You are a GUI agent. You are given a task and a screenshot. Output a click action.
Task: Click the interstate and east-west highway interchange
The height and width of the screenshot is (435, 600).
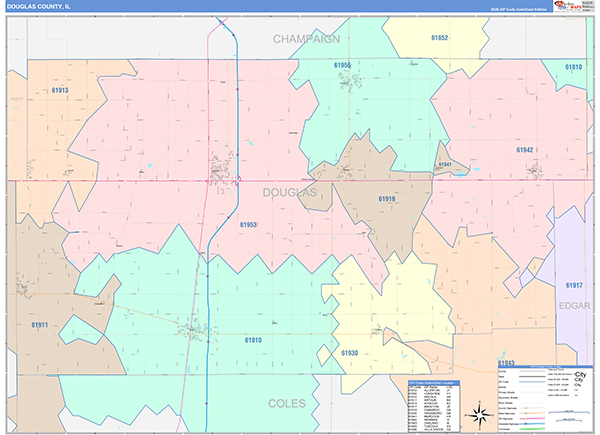[x=238, y=180]
